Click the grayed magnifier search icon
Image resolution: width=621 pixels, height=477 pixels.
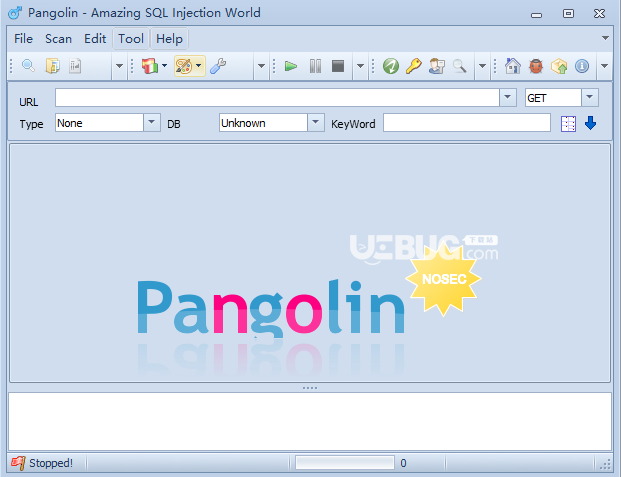(x=459, y=66)
